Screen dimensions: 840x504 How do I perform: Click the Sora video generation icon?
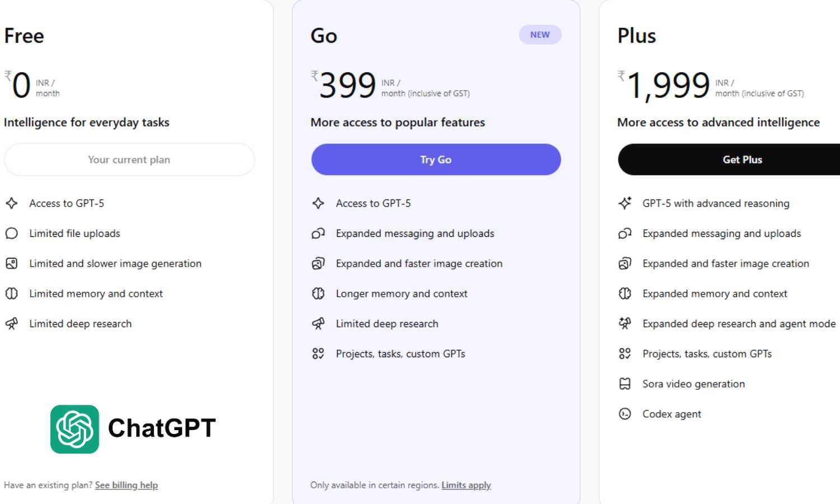coord(625,384)
